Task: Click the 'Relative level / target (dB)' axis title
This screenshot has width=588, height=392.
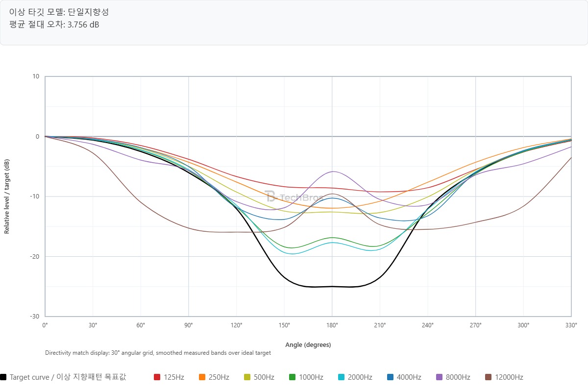Action: pos(7,196)
